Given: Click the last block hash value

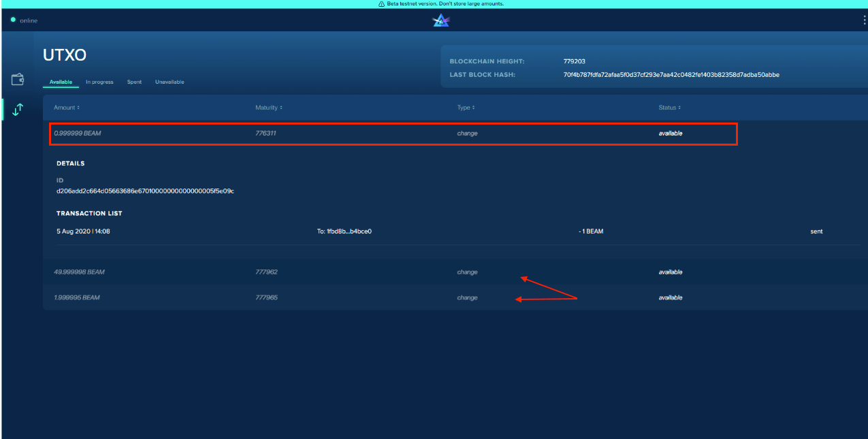Looking at the screenshot, I should (x=671, y=75).
